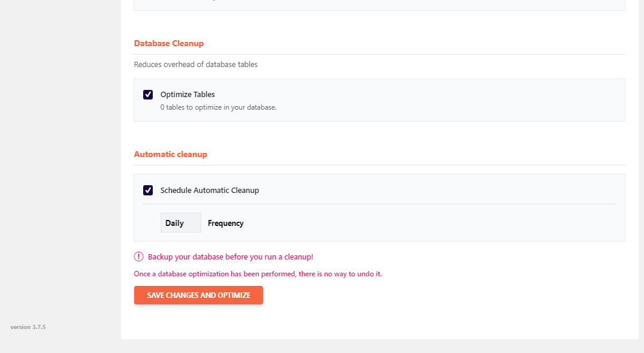Click blank area right of Frequency label

pos(419,223)
